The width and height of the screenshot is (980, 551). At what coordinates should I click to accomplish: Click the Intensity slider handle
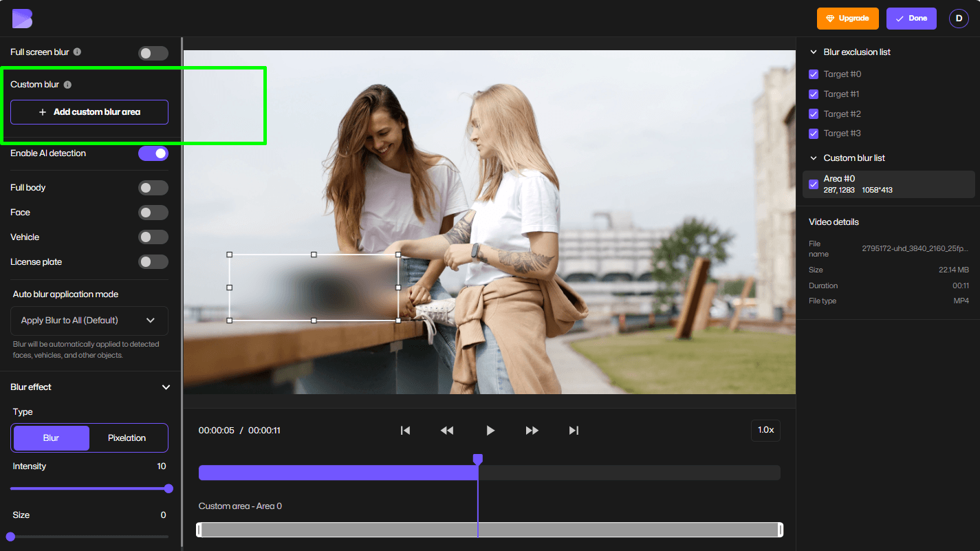click(168, 488)
